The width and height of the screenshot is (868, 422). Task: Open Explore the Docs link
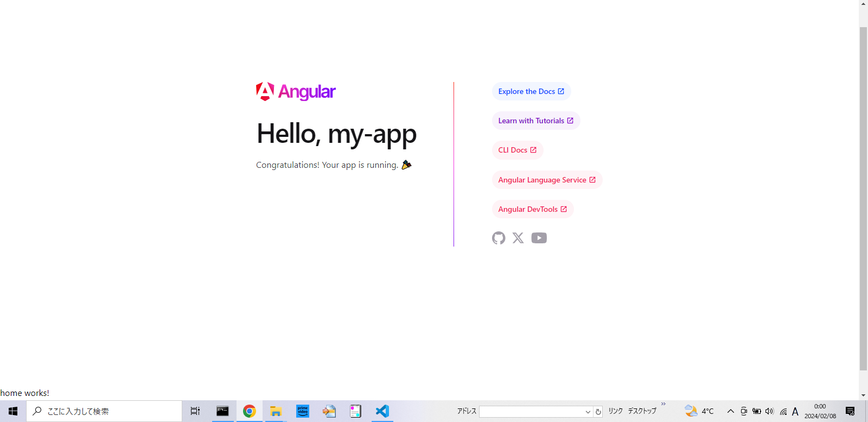click(x=531, y=91)
